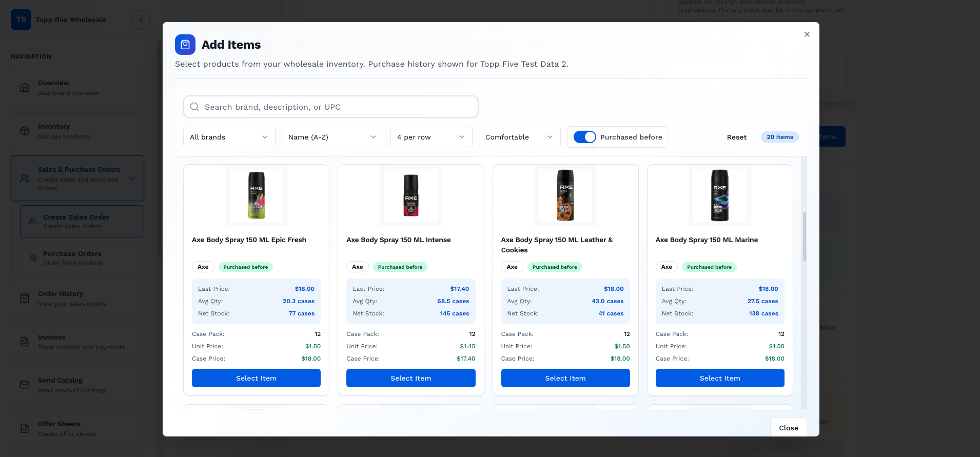This screenshot has width=980, height=457.
Task: Select Item for Axe Epic Fresh
Action: [256, 378]
